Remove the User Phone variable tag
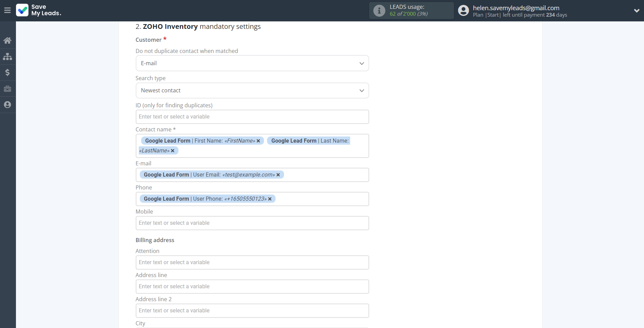 (x=270, y=199)
